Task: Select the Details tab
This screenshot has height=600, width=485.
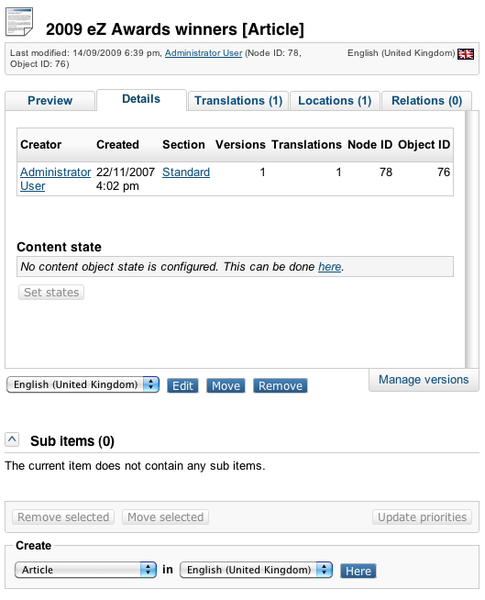Action: tap(141, 99)
